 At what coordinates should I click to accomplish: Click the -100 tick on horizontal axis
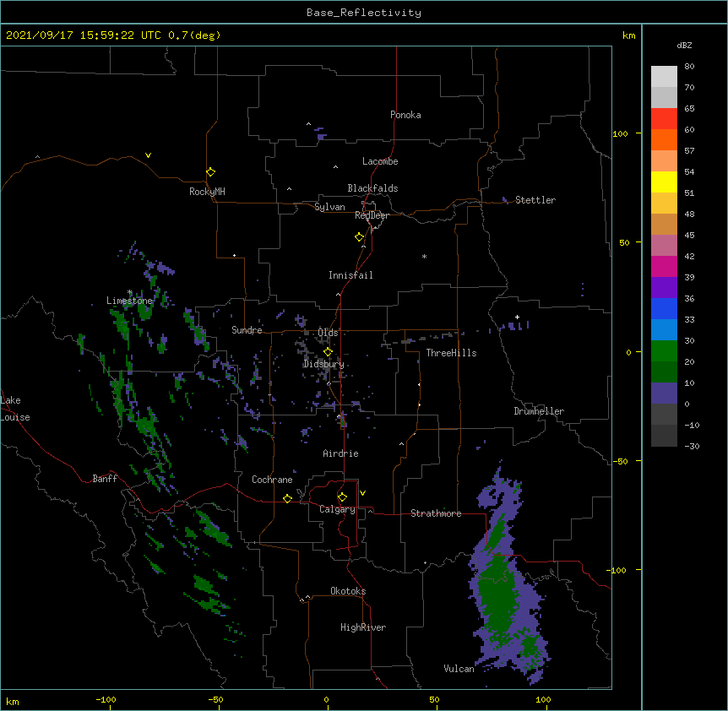point(106,700)
